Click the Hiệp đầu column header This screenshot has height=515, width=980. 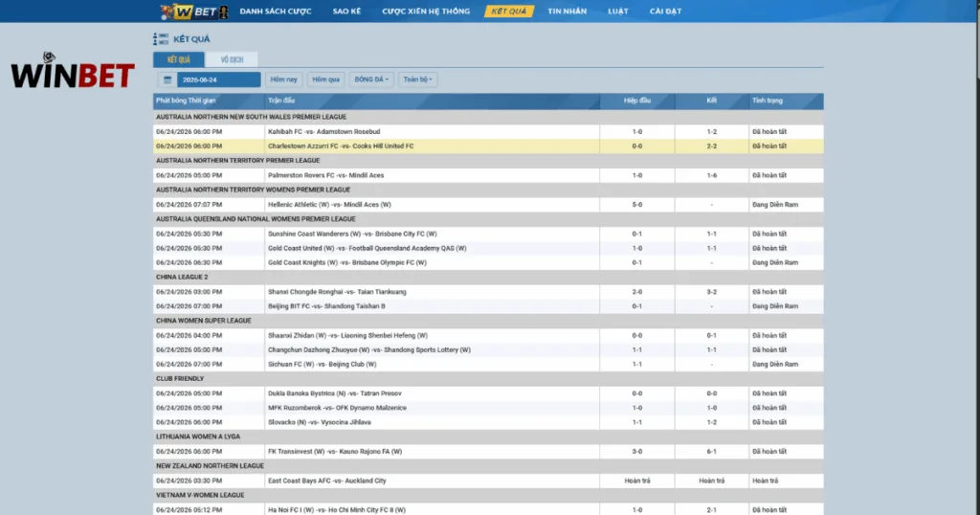tap(636, 101)
